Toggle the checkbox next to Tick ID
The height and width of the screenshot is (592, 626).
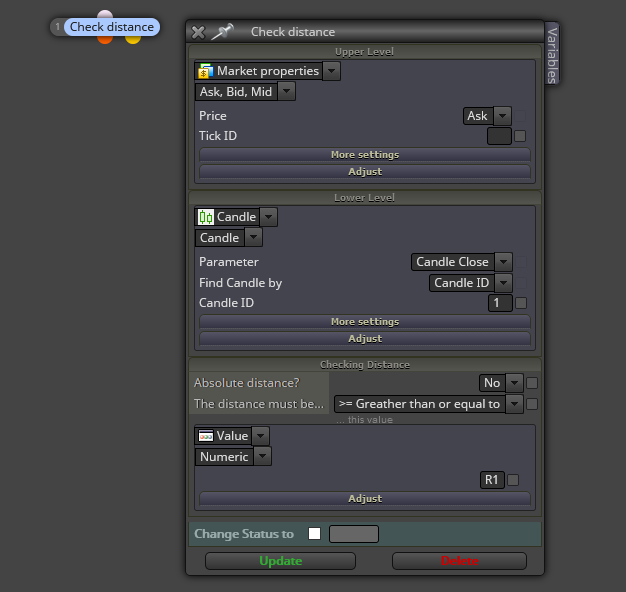tap(520, 136)
